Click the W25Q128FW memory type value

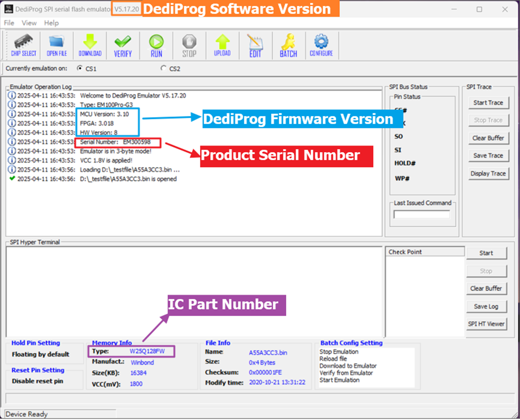coord(147,351)
